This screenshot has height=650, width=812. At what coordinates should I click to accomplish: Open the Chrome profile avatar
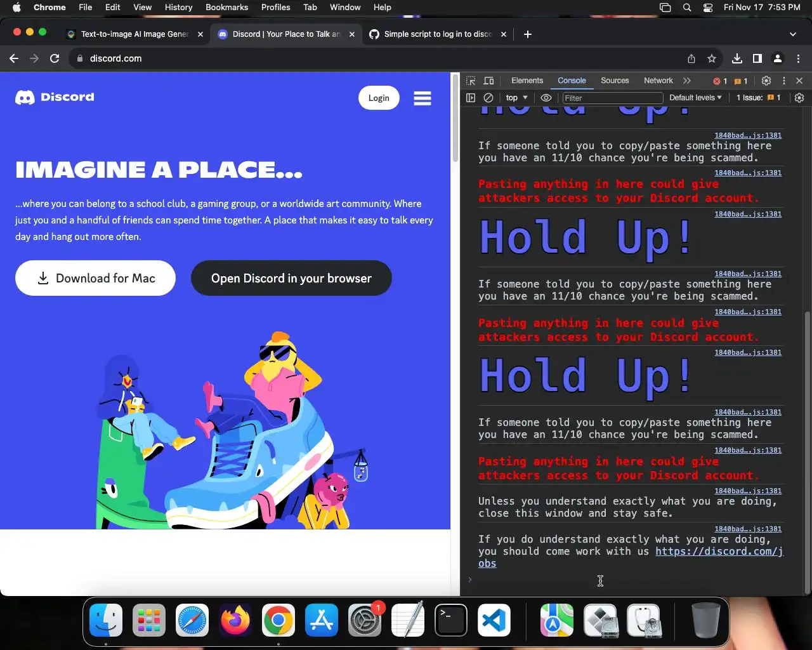[778, 58]
